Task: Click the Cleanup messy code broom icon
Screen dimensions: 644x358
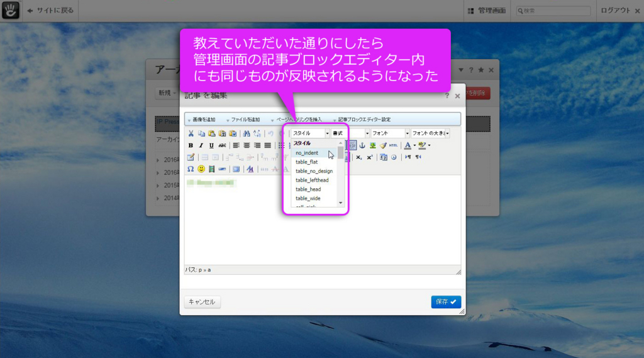Action: click(x=383, y=145)
